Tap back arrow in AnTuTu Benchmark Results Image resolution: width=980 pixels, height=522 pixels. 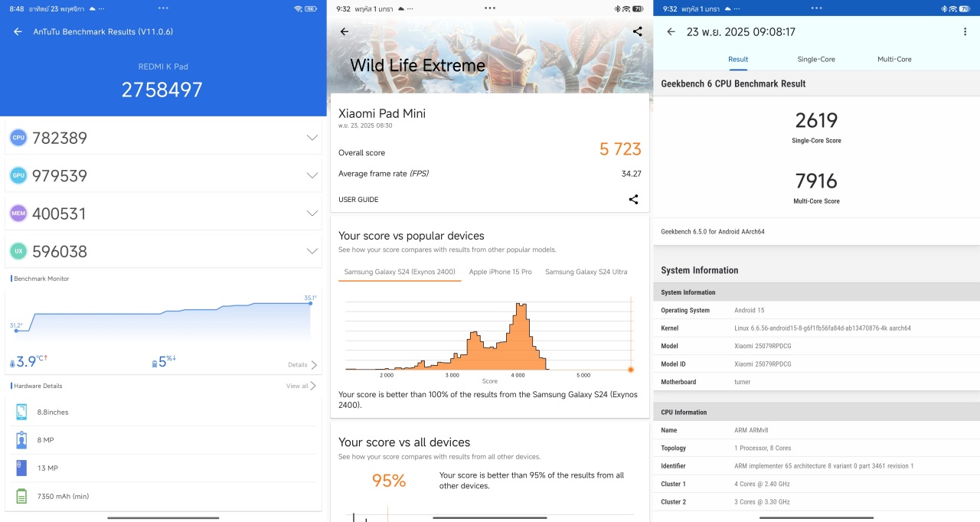tap(18, 32)
